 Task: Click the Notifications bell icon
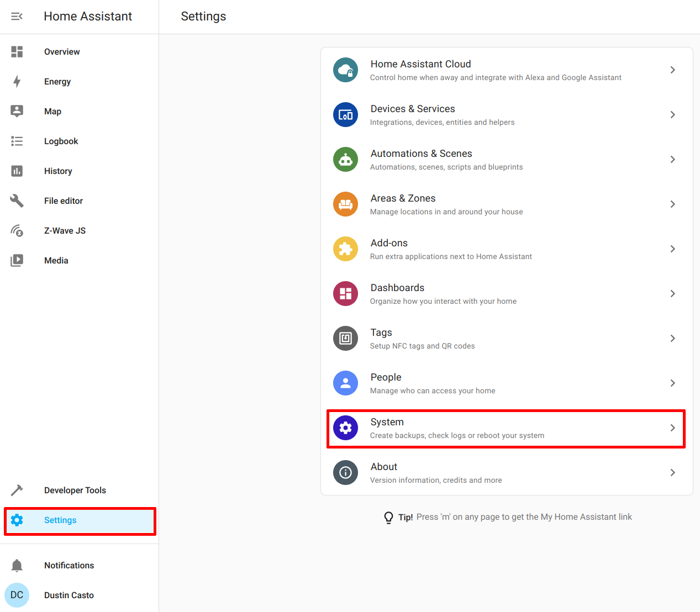coord(17,566)
